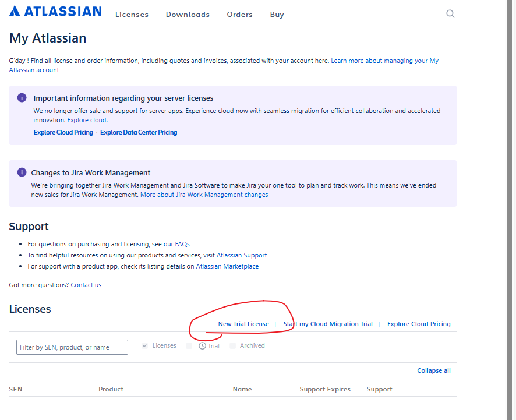This screenshot has height=420, width=516.
Task: Visit the Atlassian Marketplace link
Action: coord(227,266)
